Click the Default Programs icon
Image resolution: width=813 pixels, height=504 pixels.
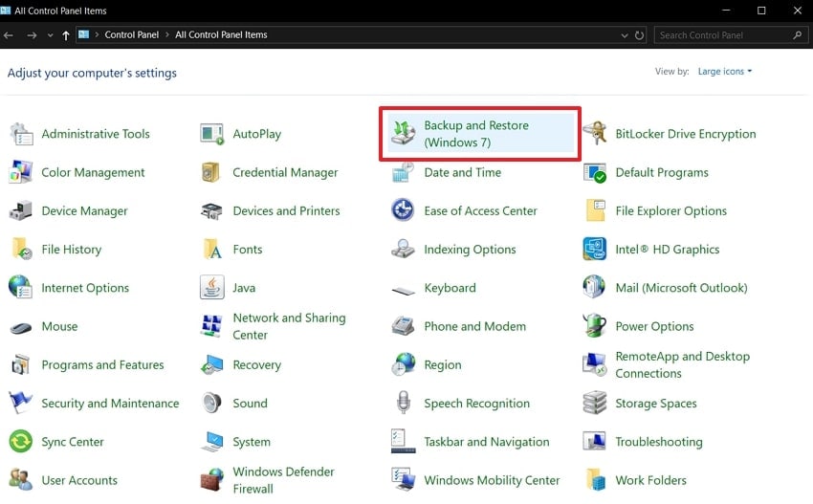click(595, 172)
